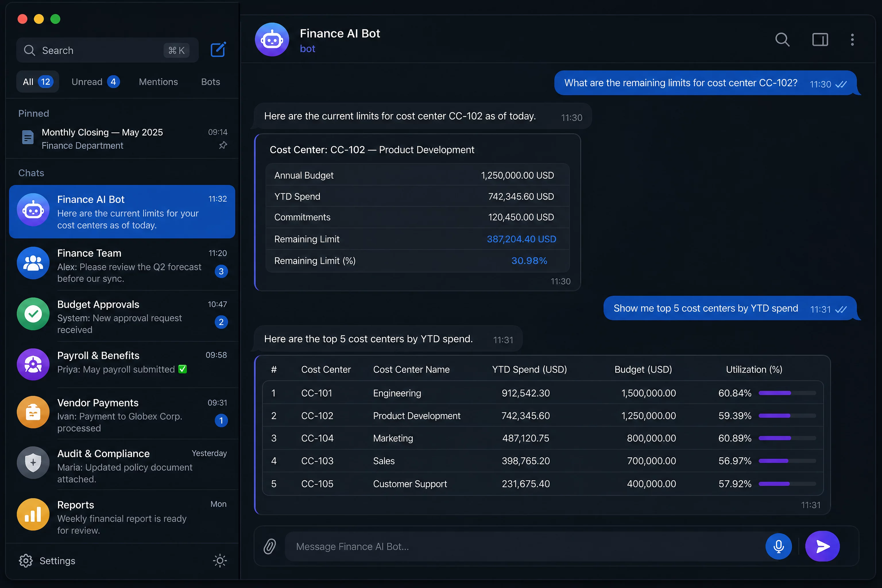Click the Budget Approvals checkmark avatar

(33, 314)
